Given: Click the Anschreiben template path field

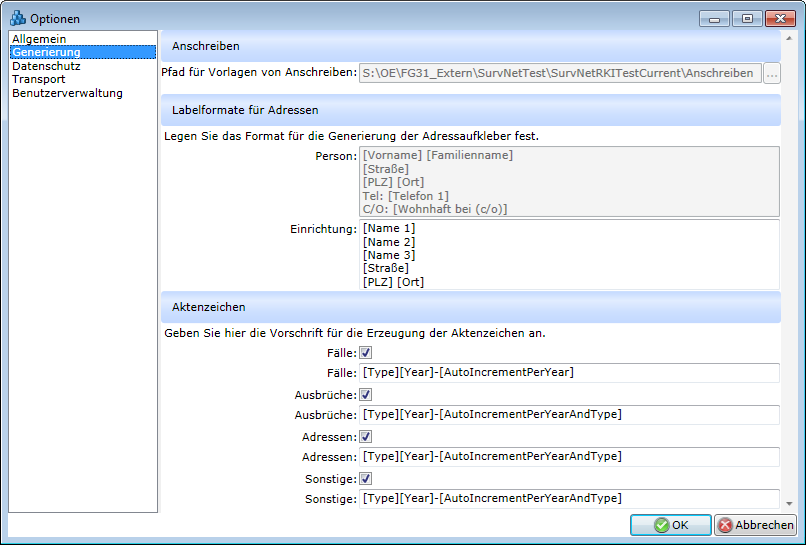Looking at the screenshot, I should [x=559, y=73].
